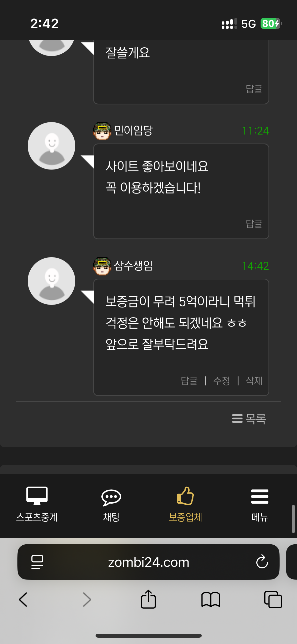
Task: Open the 스포츠중계 monitor icon
Action: point(37,496)
